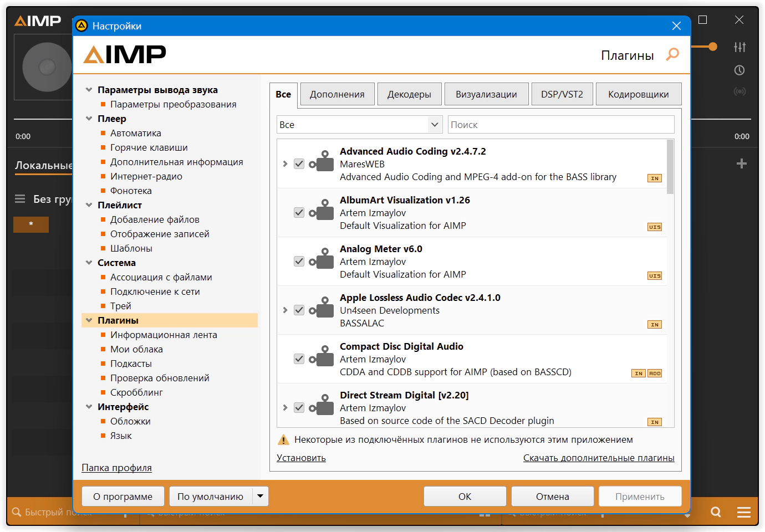Collapse the 'Плеер' tree section
The image size is (765, 532).
pos(89,119)
